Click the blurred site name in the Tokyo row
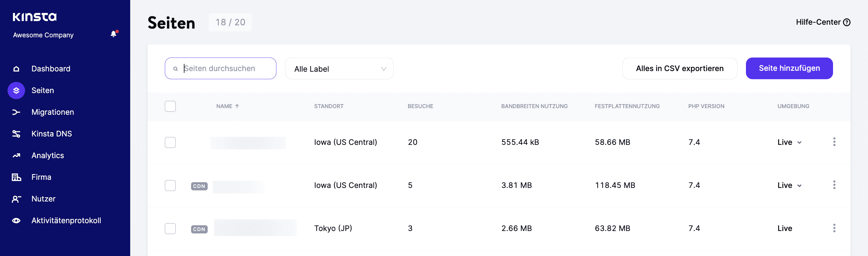The height and width of the screenshot is (256, 868). click(x=255, y=228)
